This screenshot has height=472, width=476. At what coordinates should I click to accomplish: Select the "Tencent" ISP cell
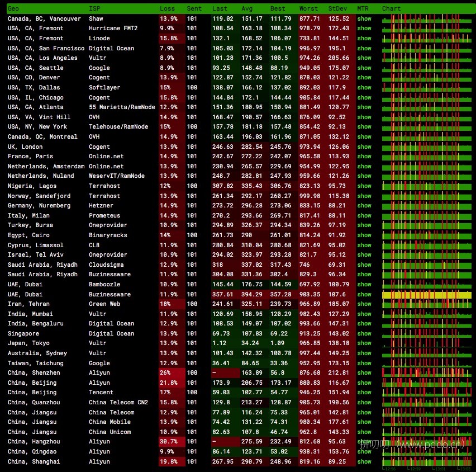101,393
